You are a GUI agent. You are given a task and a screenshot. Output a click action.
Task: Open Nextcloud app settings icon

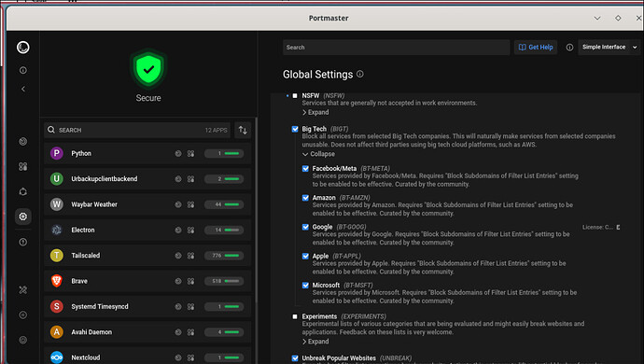pyautogui.click(x=191, y=357)
